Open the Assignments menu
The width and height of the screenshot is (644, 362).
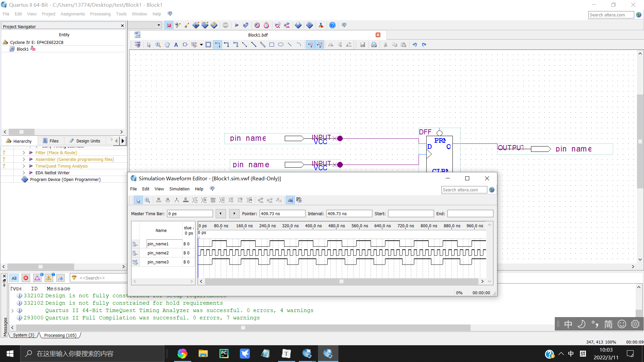(x=72, y=14)
